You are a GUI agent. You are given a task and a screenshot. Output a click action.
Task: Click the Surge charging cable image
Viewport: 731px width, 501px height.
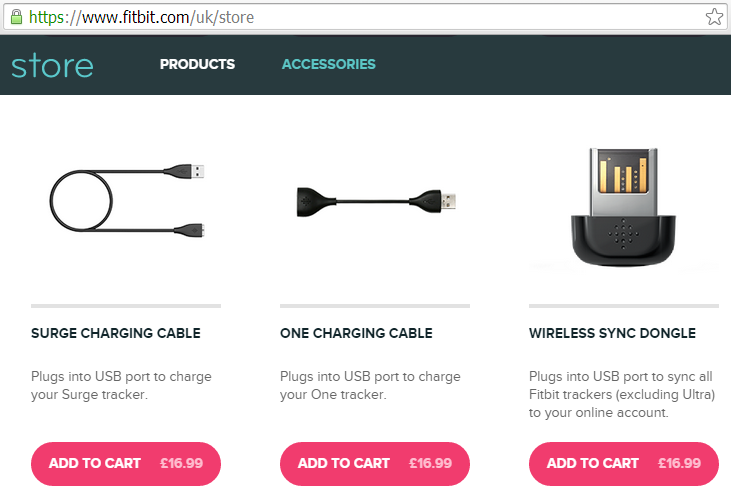[x=126, y=200]
